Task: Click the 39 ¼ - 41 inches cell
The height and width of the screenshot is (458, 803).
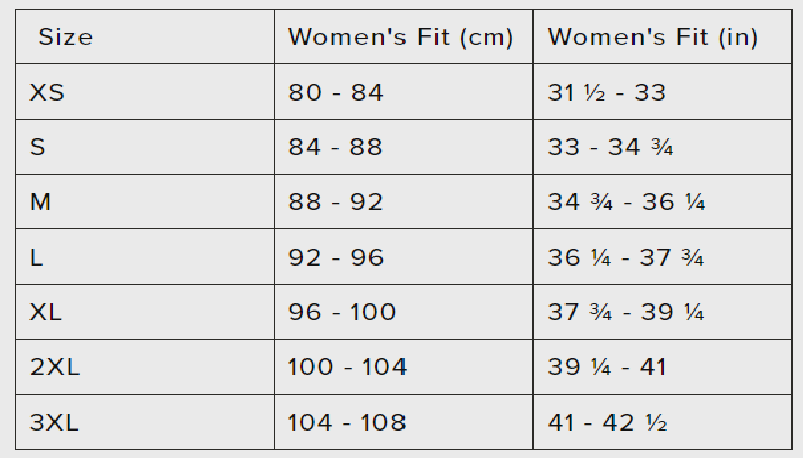Action: (607, 367)
